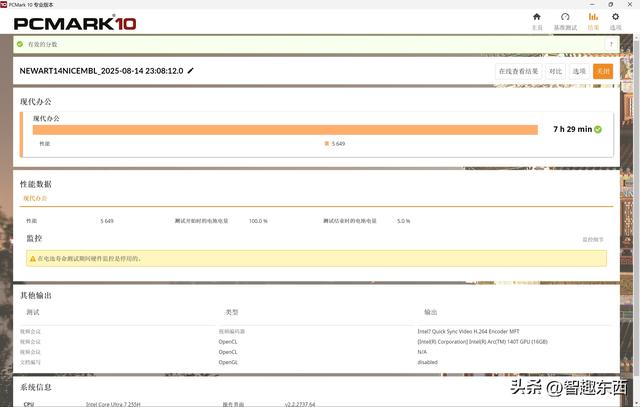Minimize the PCMark 10 window
640x407 pixels.
tap(592, 4)
